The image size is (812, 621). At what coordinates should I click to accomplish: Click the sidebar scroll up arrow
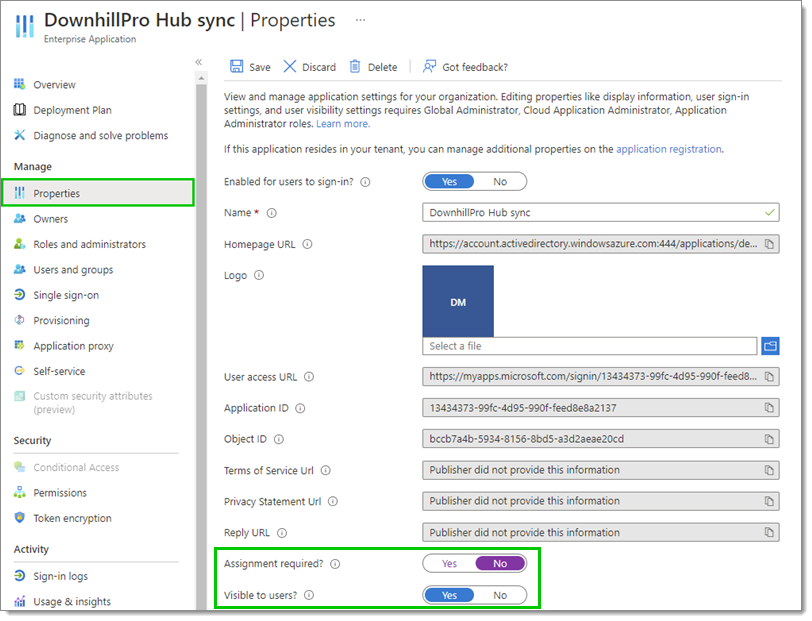[x=201, y=78]
